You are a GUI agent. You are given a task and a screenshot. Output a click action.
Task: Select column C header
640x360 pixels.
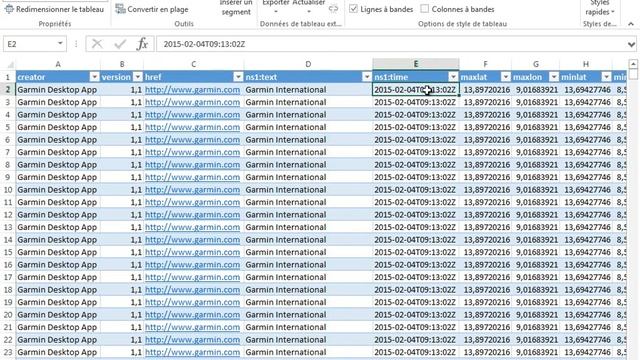[193, 64]
